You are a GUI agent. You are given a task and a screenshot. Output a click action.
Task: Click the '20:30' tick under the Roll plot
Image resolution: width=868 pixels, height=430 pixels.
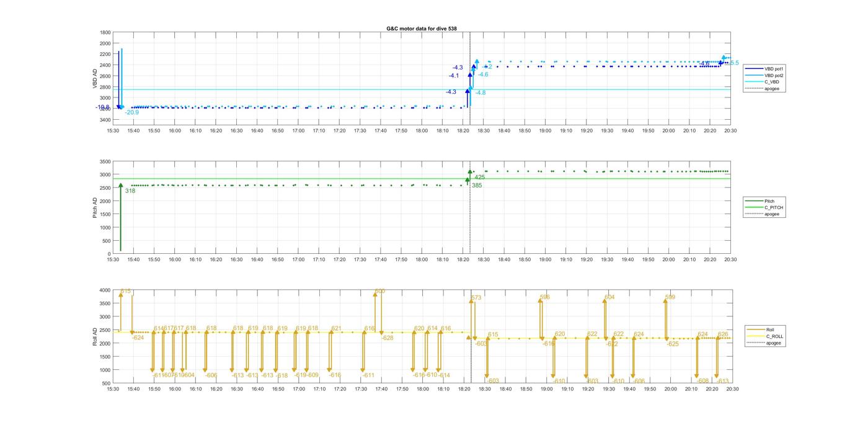[732, 389]
